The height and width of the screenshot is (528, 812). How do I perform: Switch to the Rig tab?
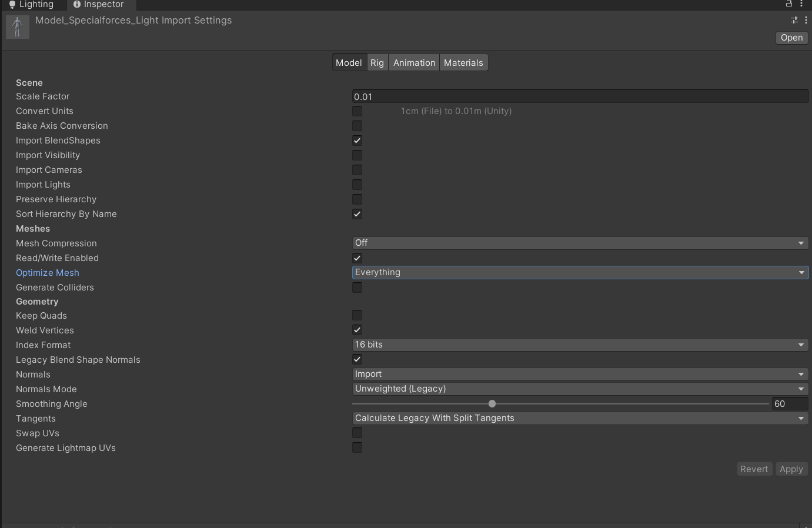[377, 63]
